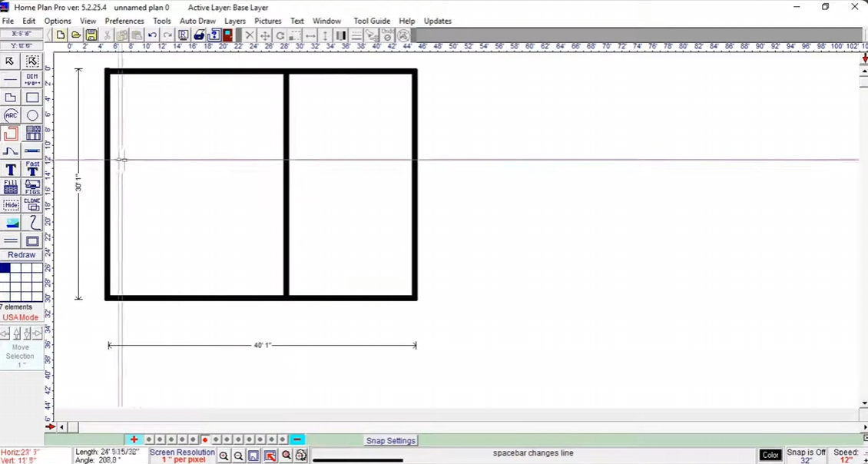Open the Fill pattern tool
Image resolution: width=868 pixels, height=464 pixels.
pyautogui.click(x=11, y=187)
